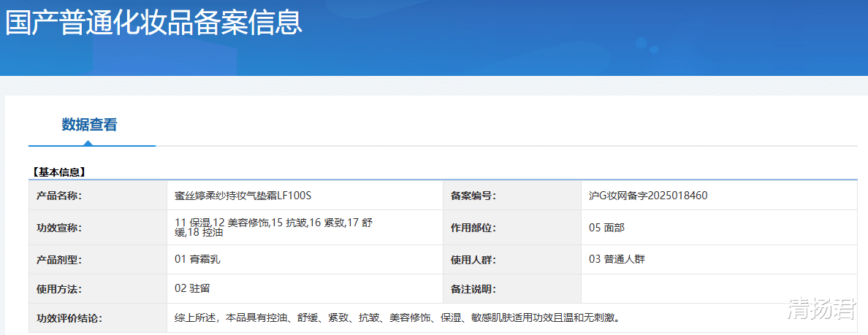The height and width of the screenshot is (335, 868).
Task: Click filing number 沪G妆网备字2025018460
Action: tap(647, 196)
